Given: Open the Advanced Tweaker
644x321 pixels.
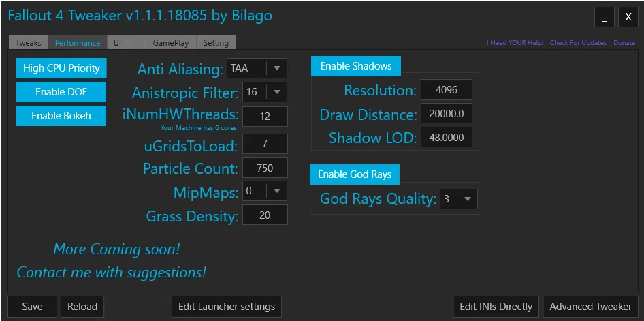Looking at the screenshot, I should tap(591, 307).
